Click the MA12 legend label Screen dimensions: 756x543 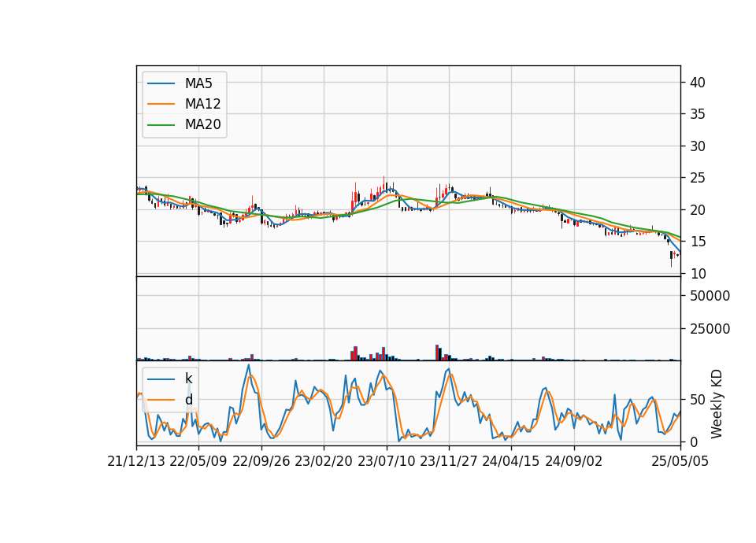point(202,104)
